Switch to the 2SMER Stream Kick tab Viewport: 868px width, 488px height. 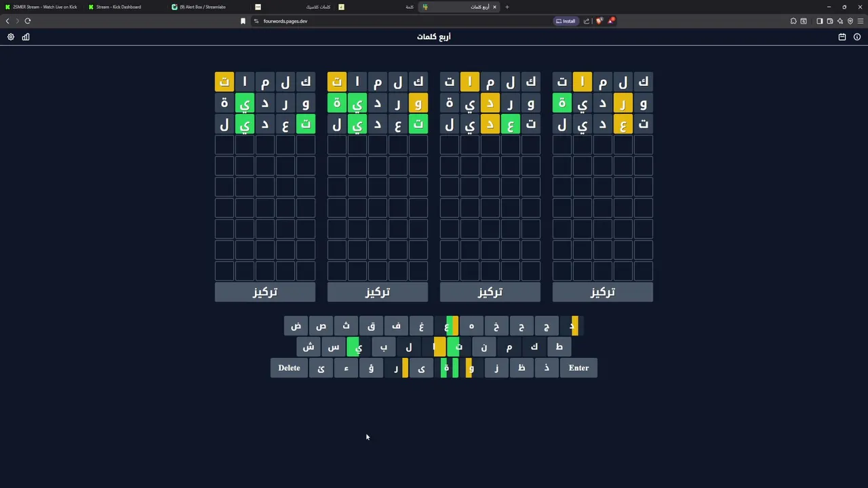point(42,7)
